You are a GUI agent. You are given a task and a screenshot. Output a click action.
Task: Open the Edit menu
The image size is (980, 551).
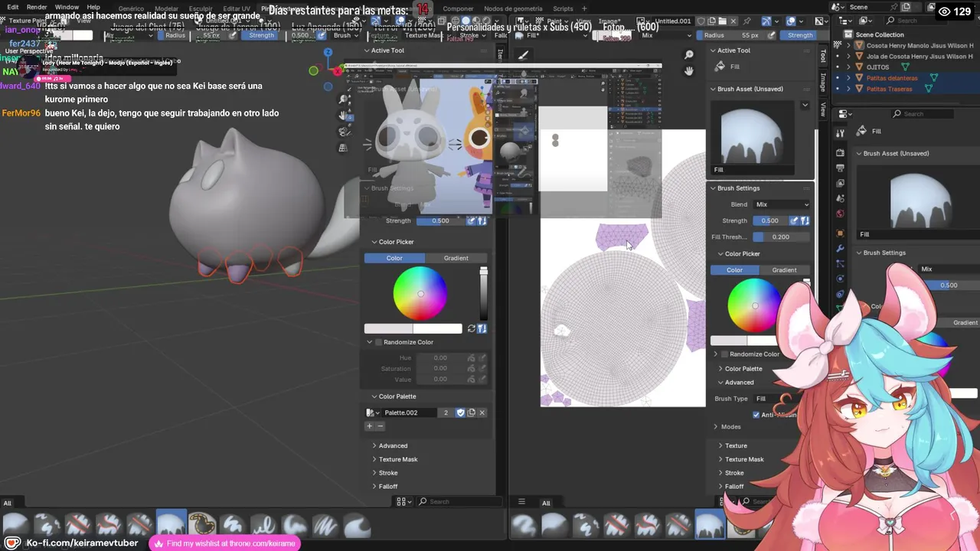tap(13, 7)
